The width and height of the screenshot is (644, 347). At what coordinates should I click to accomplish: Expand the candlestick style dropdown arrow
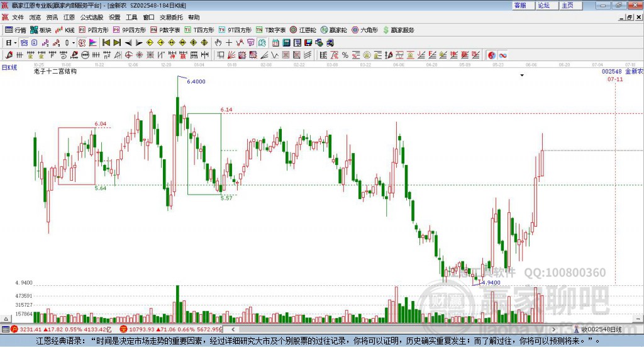(74, 43)
